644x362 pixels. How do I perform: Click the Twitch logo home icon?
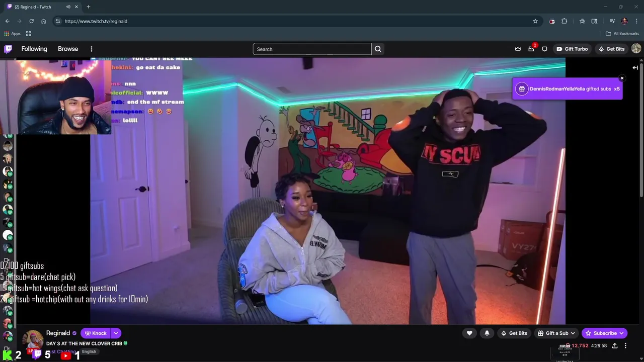[x=8, y=49]
